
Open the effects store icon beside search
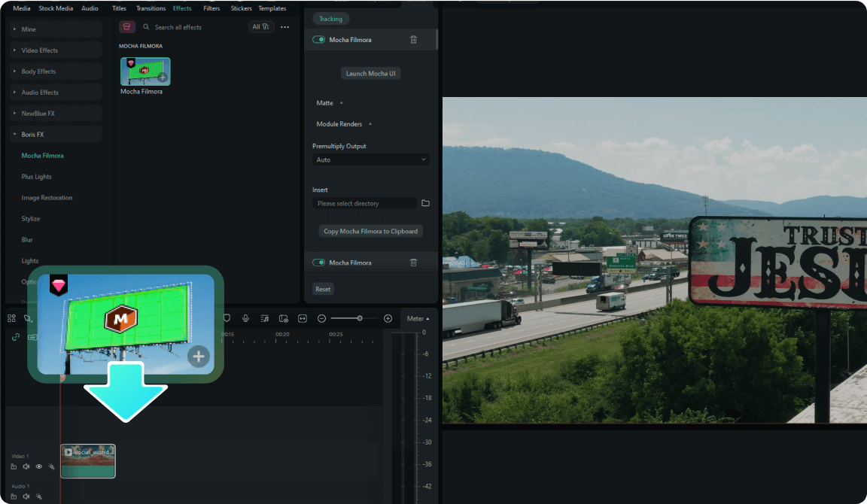pyautogui.click(x=127, y=27)
